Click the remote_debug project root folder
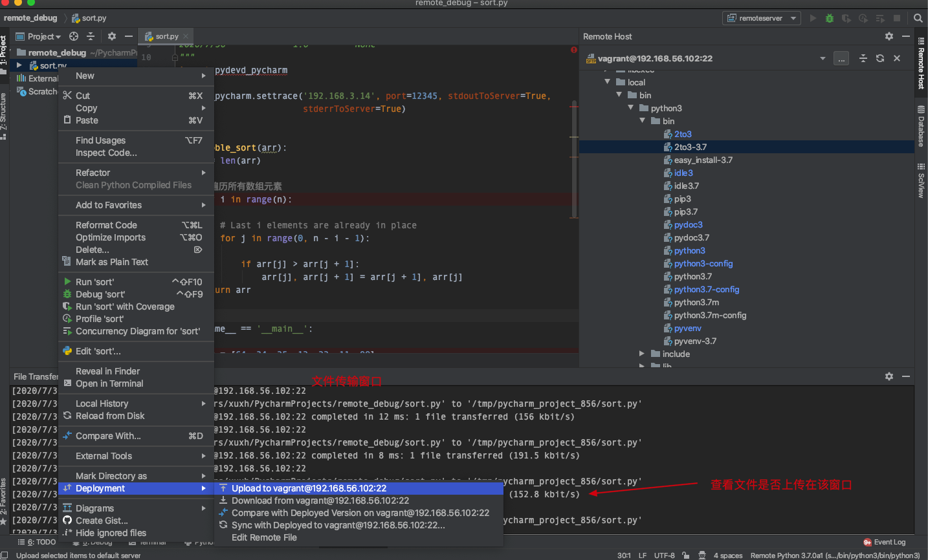Viewport: 928px width, 560px height. coord(56,52)
